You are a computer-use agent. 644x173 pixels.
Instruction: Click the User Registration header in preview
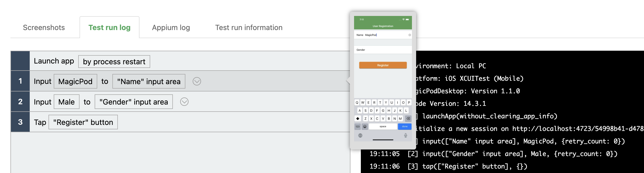[x=383, y=26]
